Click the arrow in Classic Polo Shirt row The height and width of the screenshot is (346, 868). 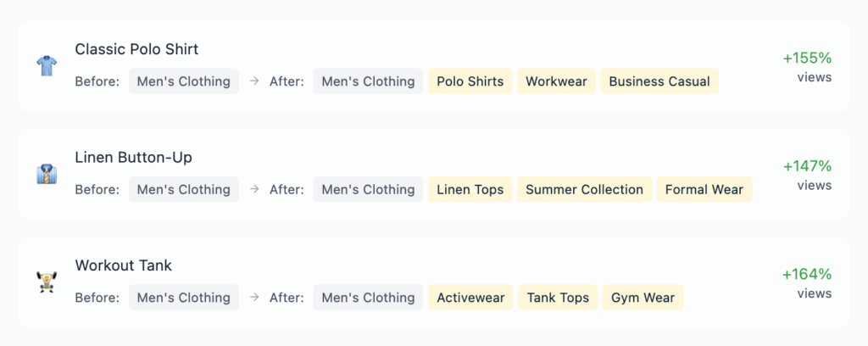coord(254,81)
